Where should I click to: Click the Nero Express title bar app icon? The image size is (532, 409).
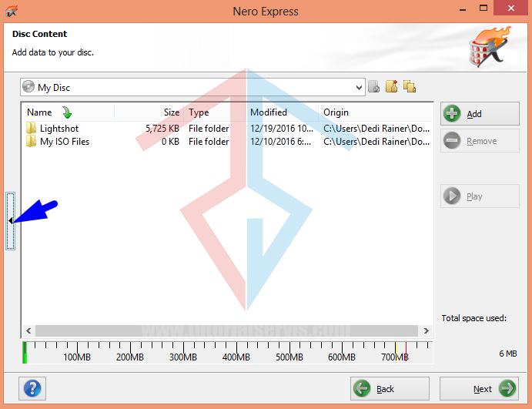[12, 11]
